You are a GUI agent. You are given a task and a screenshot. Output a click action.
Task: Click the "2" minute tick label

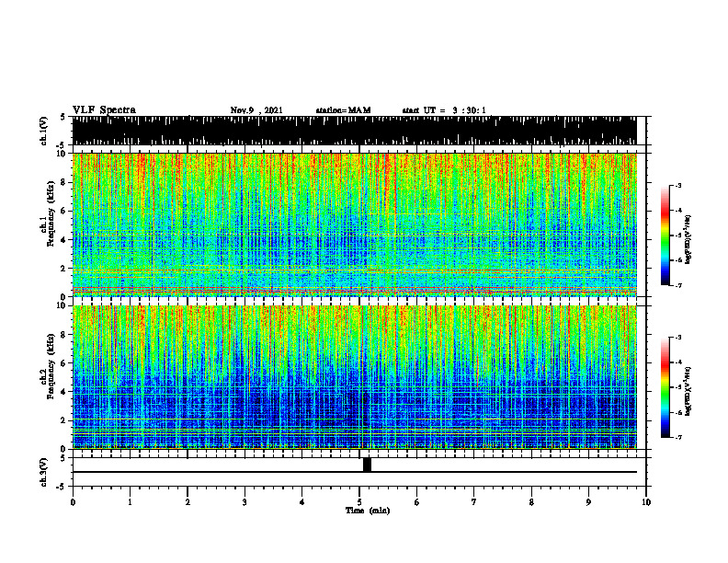point(188,502)
